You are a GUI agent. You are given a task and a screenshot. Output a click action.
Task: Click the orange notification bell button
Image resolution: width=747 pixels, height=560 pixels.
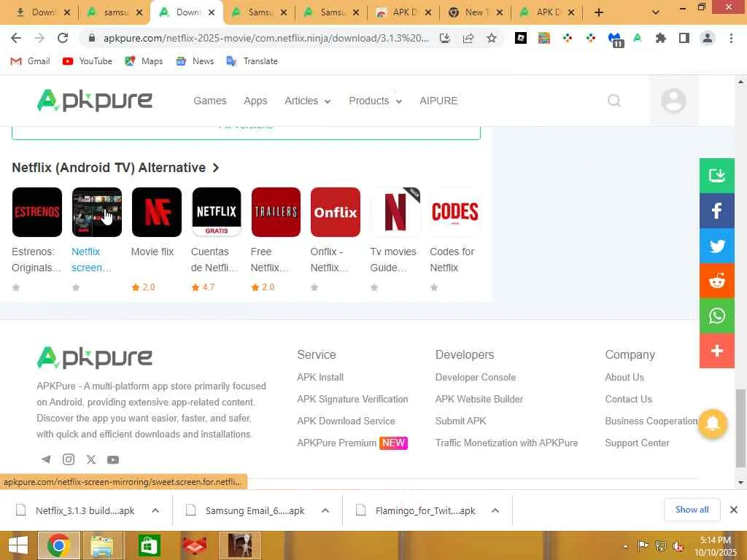[712, 424]
